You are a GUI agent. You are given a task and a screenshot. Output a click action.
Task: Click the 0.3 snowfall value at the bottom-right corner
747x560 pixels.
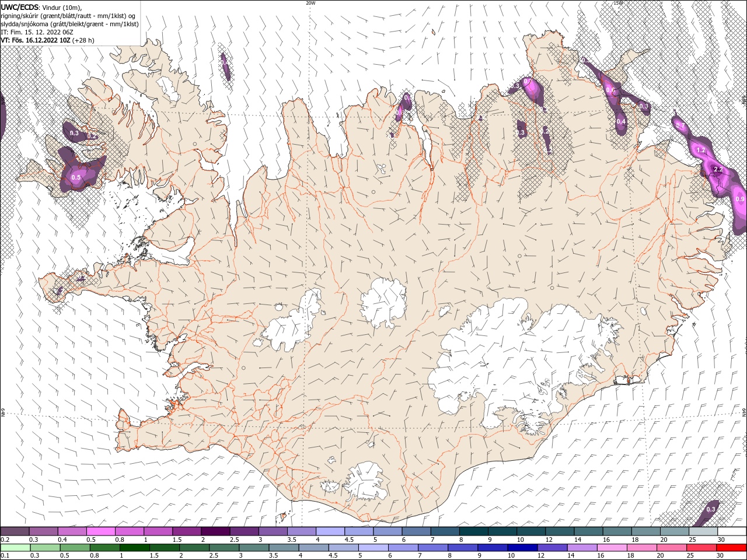click(x=710, y=509)
